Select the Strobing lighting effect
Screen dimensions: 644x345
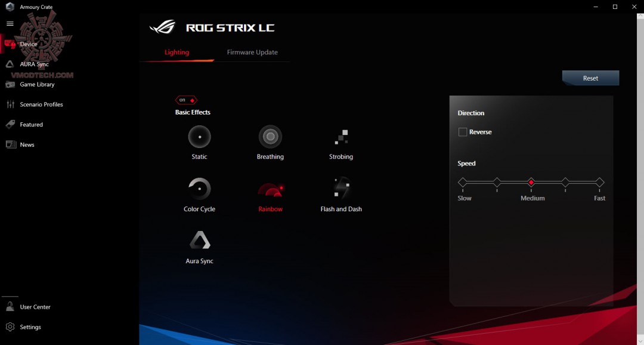click(x=341, y=137)
